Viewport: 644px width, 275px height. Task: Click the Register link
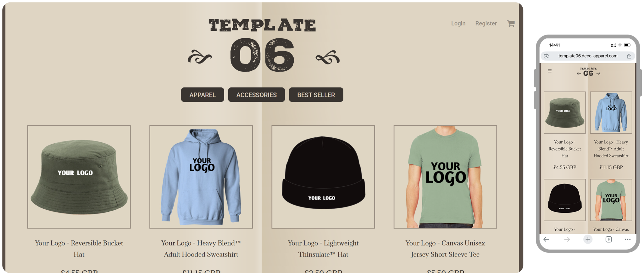pos(486,23)
